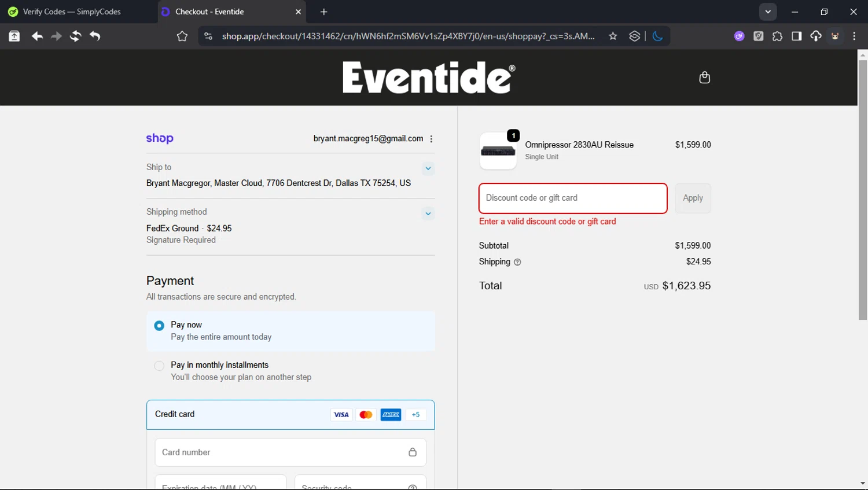This screenshot has width=868, height=490.
Task: Click the layered stack icon in address bar
Action: [x=635, y=36]
